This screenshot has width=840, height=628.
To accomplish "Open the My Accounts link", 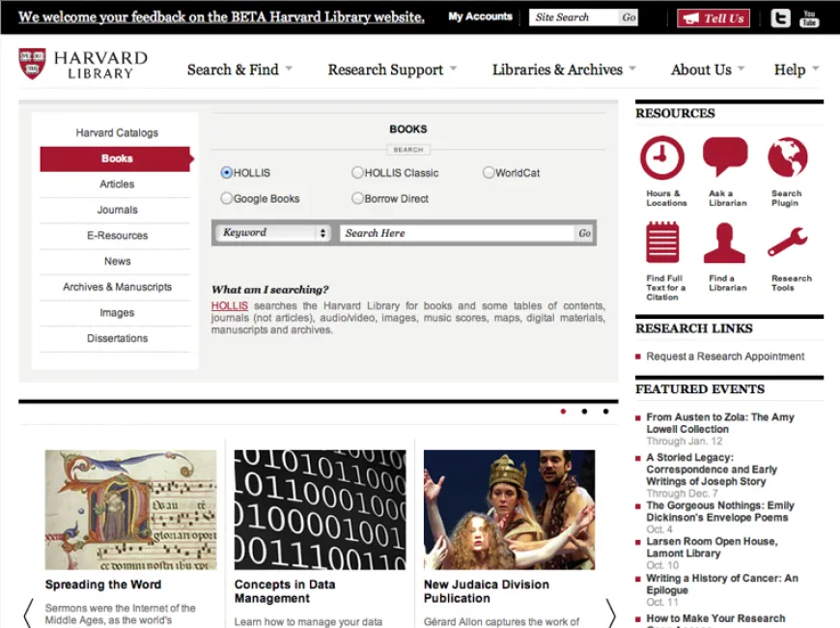I will click(481, 16).
